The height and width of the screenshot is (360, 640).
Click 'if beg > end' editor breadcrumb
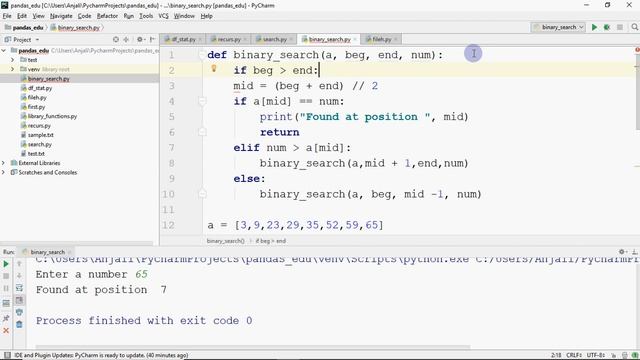pos(270,241)
